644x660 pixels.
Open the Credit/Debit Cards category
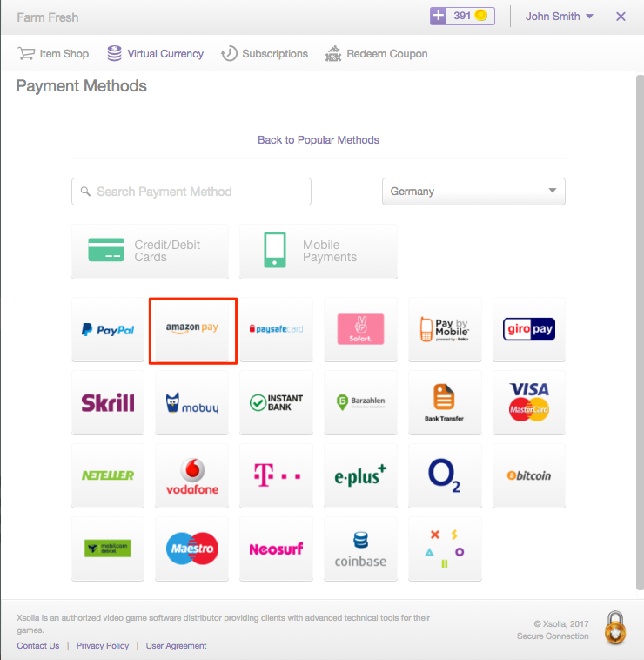coord(151,252)
